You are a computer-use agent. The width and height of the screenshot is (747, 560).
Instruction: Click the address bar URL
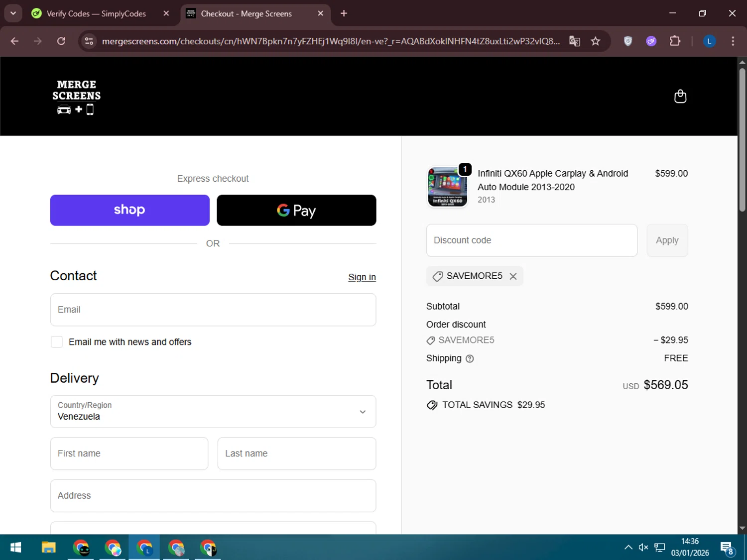tap(331, 41)
